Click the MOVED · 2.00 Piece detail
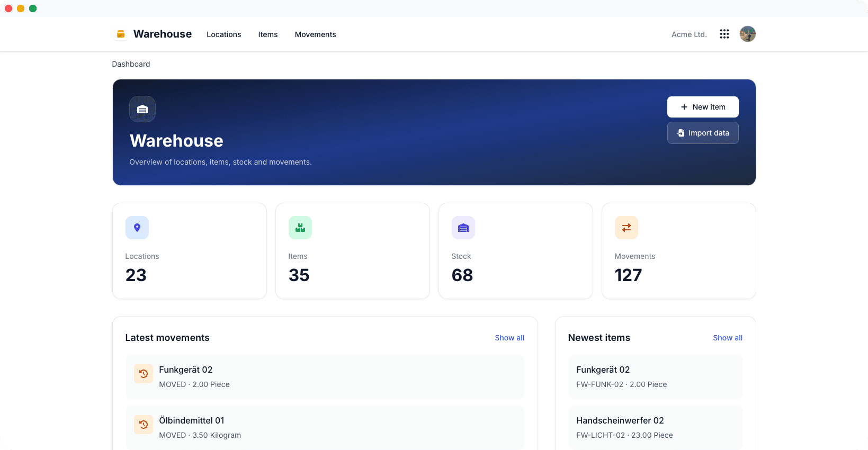 click(194, 384)
